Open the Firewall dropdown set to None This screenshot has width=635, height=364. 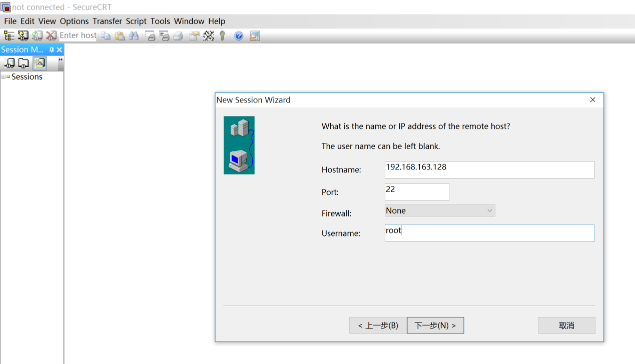coord(439,210)
